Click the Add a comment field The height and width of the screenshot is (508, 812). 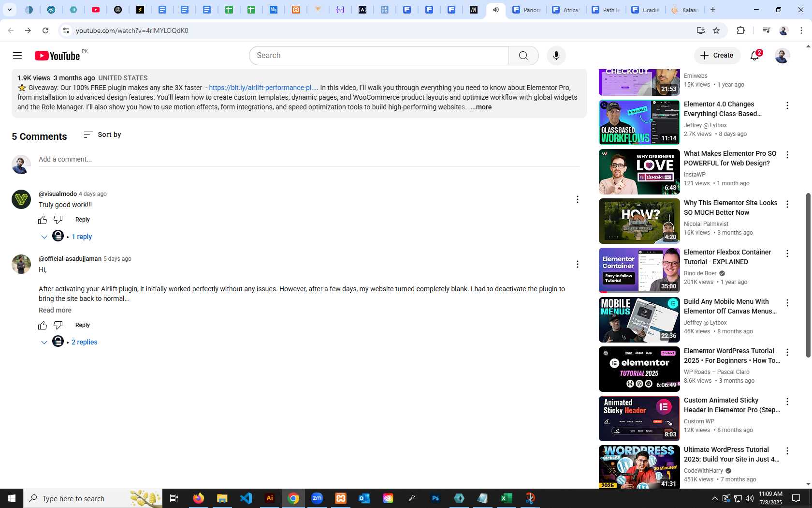[x=309, y=159]
